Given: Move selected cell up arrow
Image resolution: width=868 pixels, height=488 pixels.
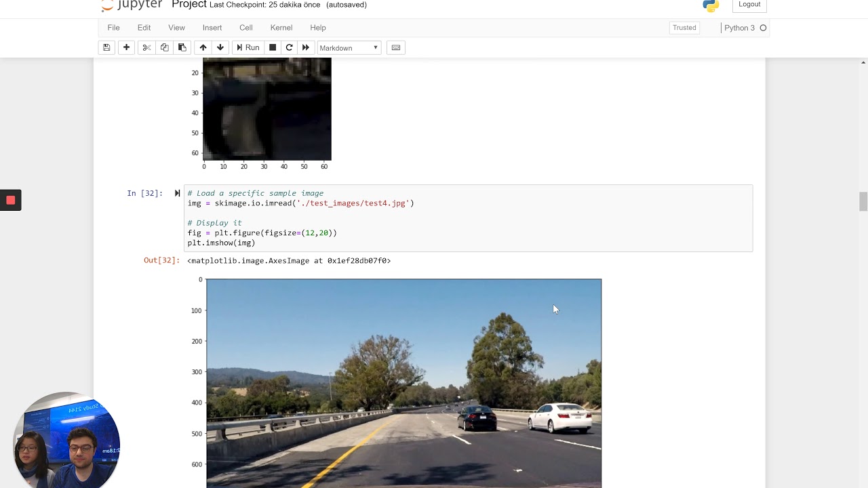Looking at the screenshot, I should click(x=203, y=47).
